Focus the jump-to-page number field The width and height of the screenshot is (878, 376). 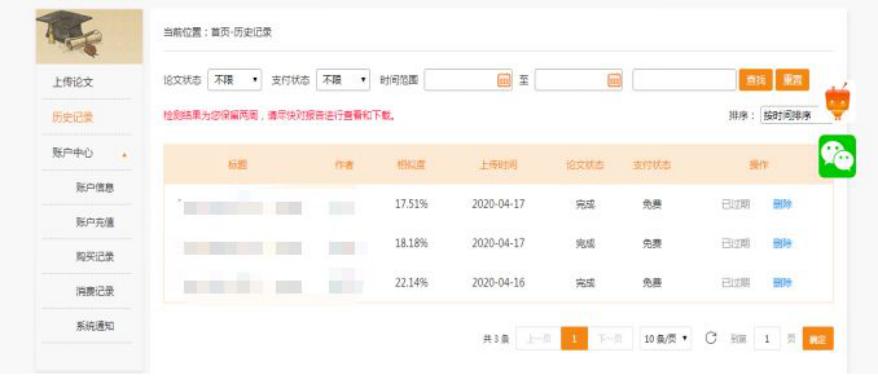[x=767, y=338]
